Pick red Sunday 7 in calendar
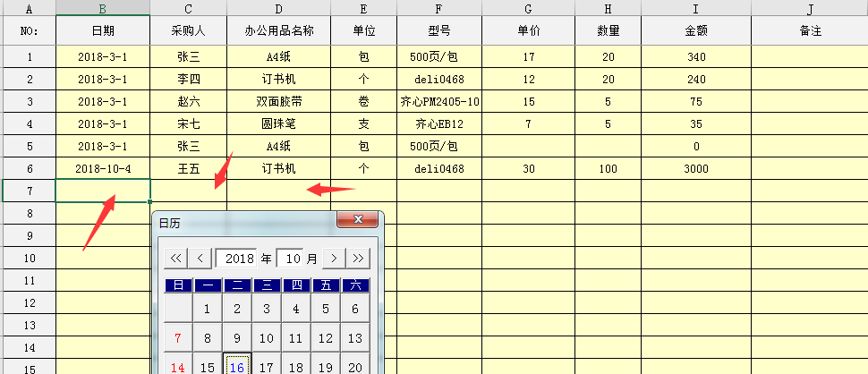This screenshot has height=374, width=868. [178, 338]
